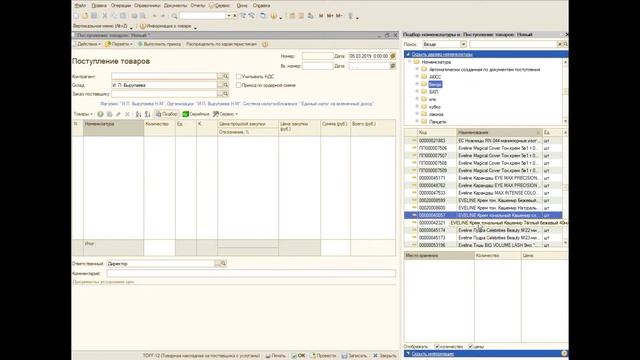The image size is (640, 360).
Task: Collapse the Номенклатура root tree node
Action: coord(409,62)
